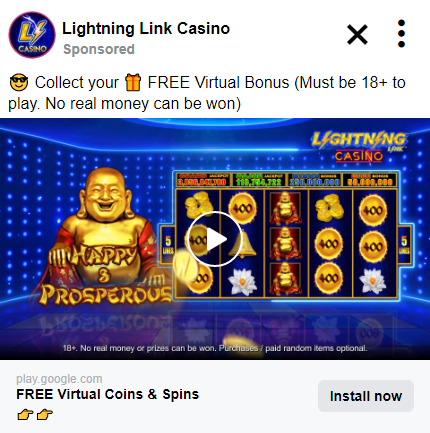Play the video with the center play button

point(214,239)
